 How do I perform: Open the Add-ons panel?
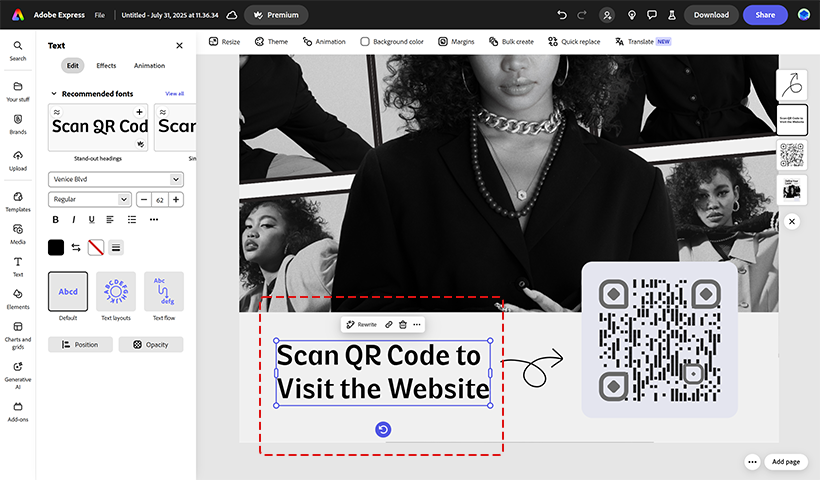coord(18,412)
